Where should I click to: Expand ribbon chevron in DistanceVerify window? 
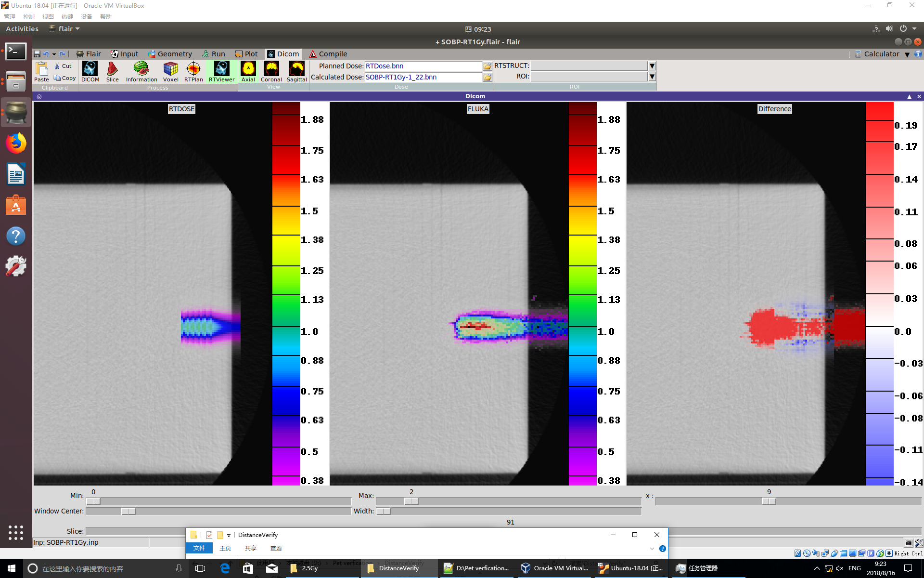[x=652, y=549]
